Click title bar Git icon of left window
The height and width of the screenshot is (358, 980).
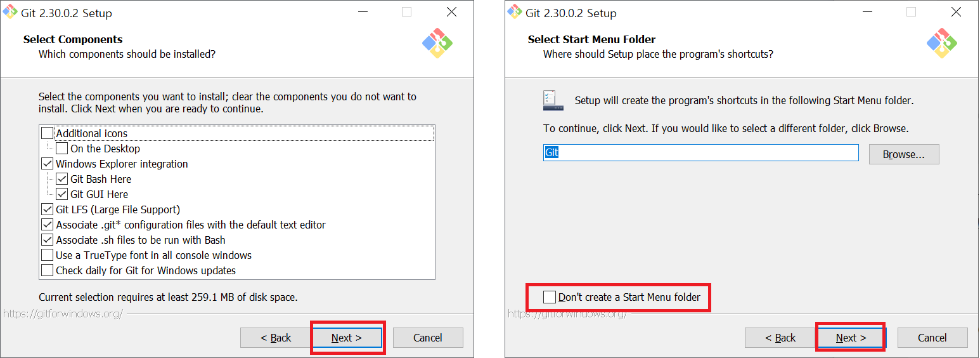tap(10, 12)
